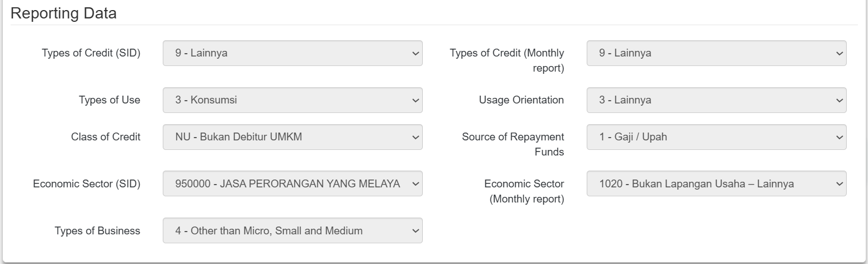Open the Source of Repayment Funds dropdown
Viewport: 868px width, 264px height.
pyautogui.click(x=716, y=137)
